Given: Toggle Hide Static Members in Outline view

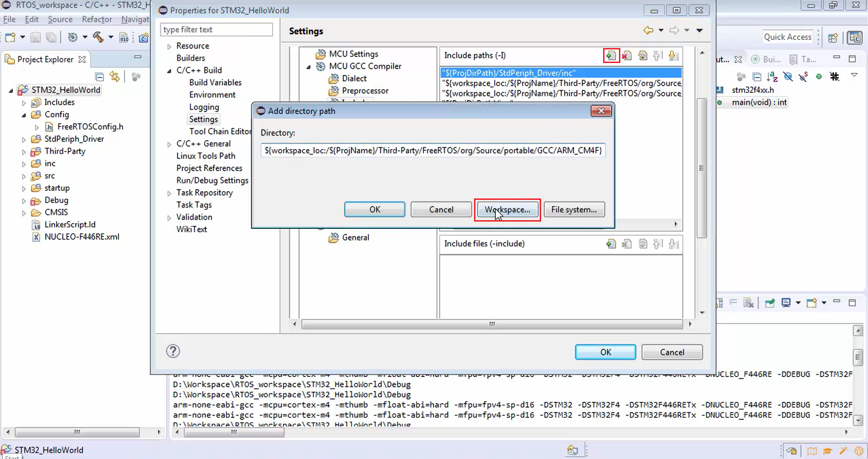Looking at the screenshot, I should pyautogui.click(x=803, y=77).
